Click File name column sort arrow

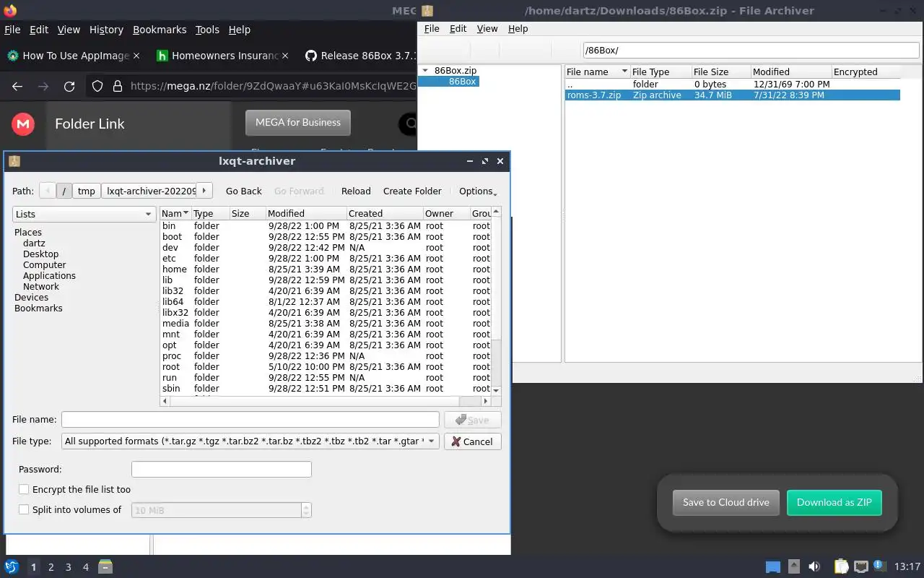click(x=624, y=72)
